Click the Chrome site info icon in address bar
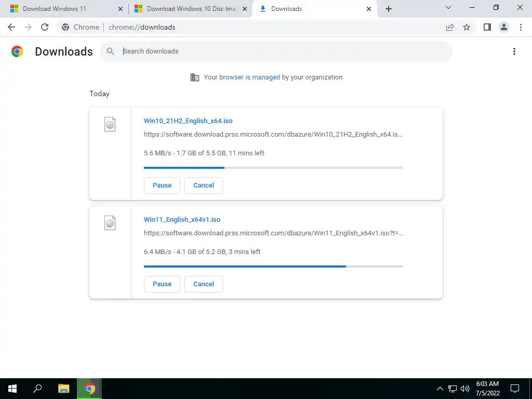 [x=65, y=27]
